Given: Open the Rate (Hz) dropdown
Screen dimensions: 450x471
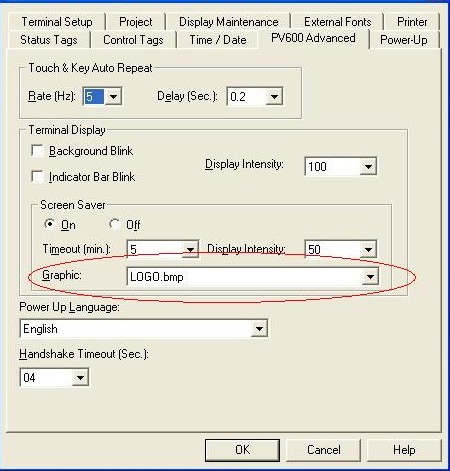Looking at the screenshot, I should coord(113,97).
